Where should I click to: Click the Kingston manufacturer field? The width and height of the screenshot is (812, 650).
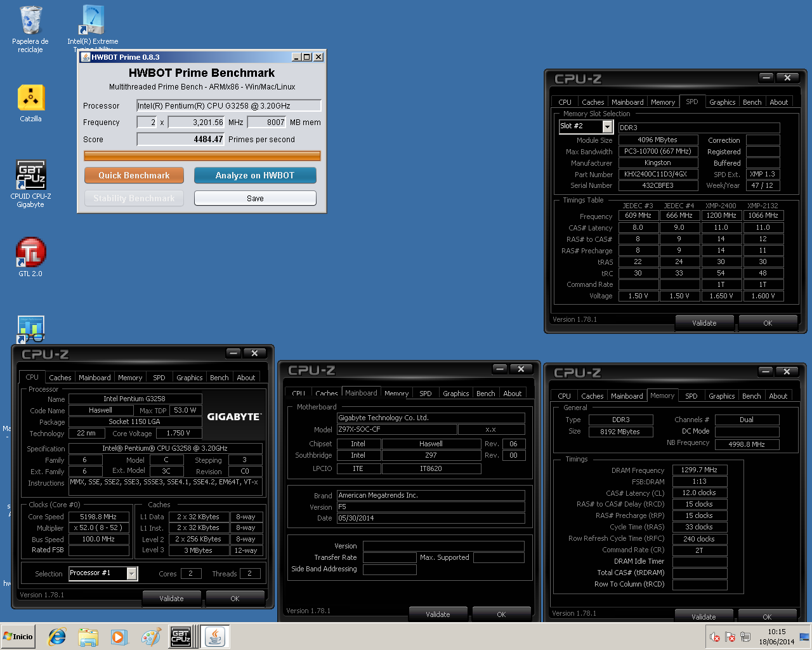[657, 162]
